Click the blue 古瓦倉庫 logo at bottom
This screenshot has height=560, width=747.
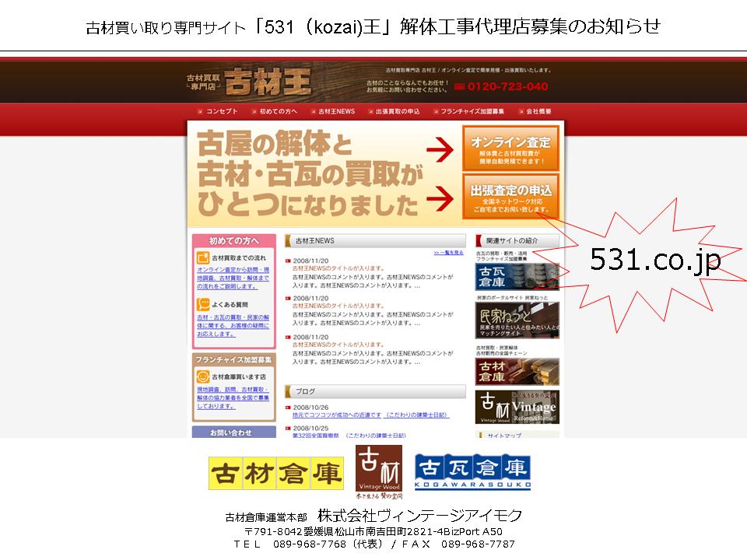[x=472, y=471]
